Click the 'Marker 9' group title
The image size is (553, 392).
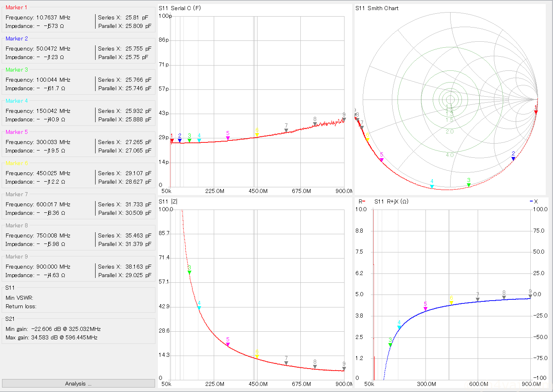17,256
